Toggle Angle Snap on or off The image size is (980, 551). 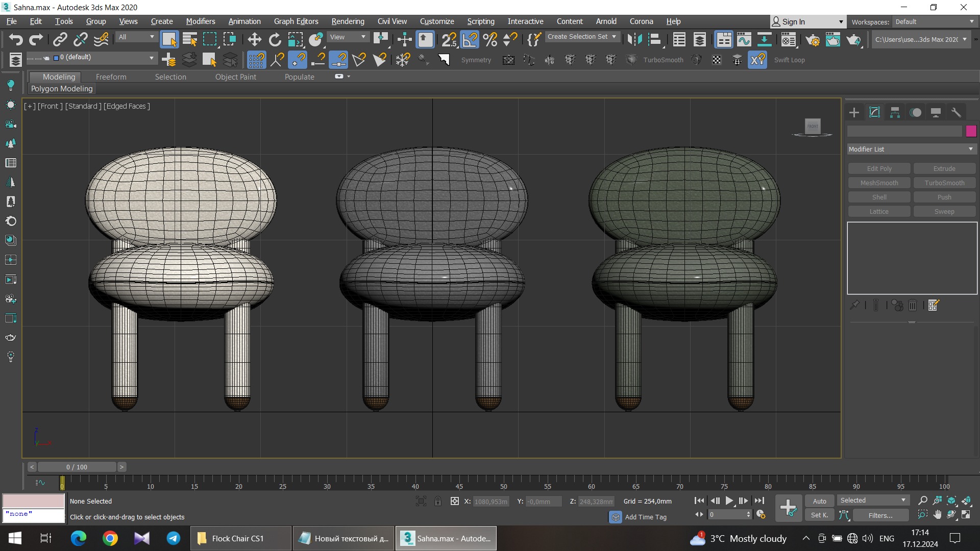(470, 39)
